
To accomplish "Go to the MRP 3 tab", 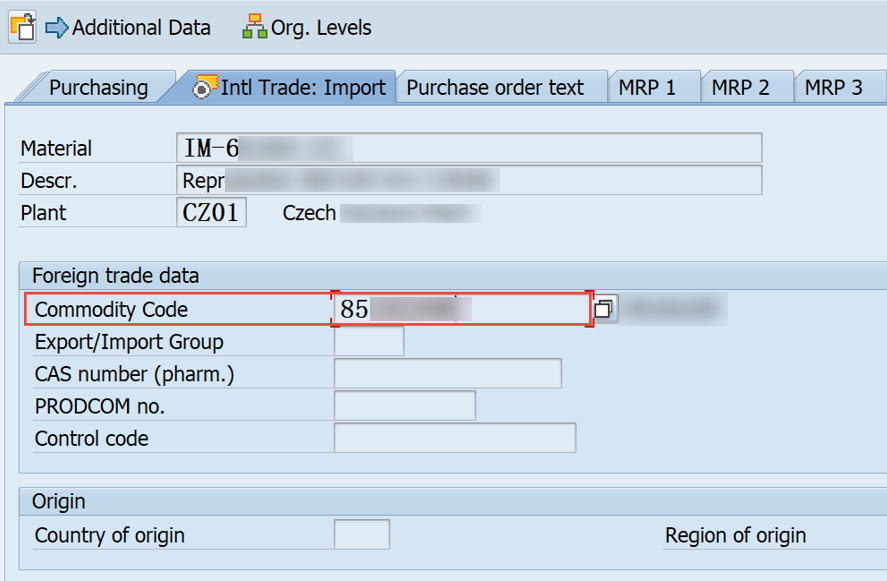I will [834, 88].
